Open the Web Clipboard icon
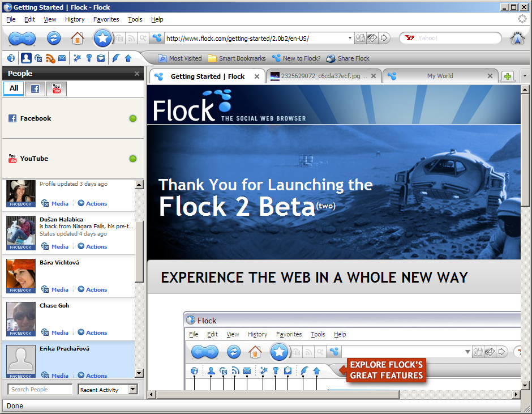532x414 pixels. tap(101, 58)
